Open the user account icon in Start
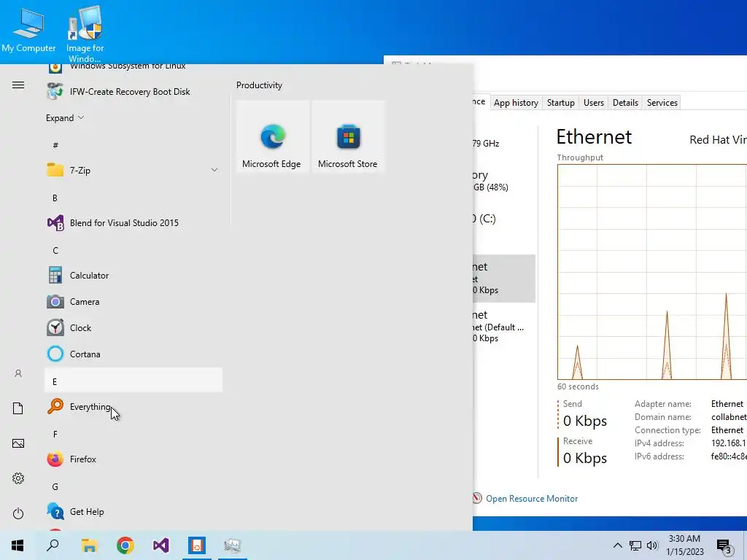Screen dimensions: 747x560 tap(18, 373)
